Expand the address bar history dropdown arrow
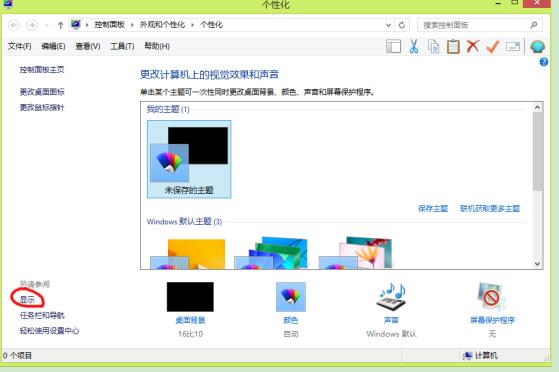 388,25
